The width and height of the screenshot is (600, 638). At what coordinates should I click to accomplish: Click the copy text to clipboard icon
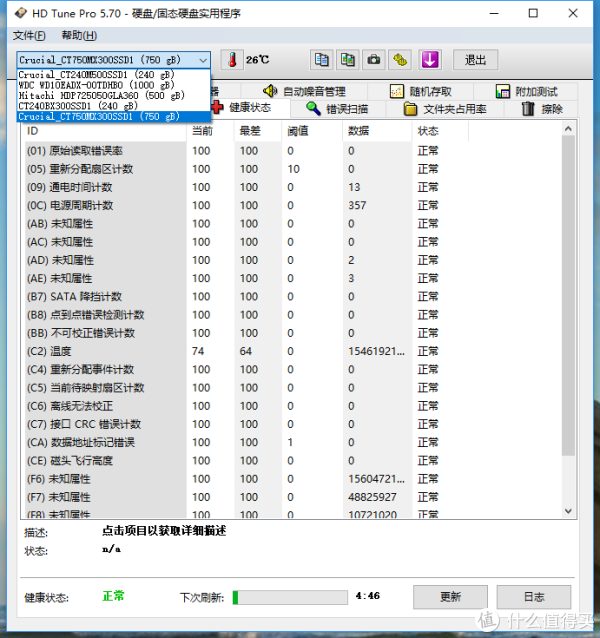[x=321, y=60]
